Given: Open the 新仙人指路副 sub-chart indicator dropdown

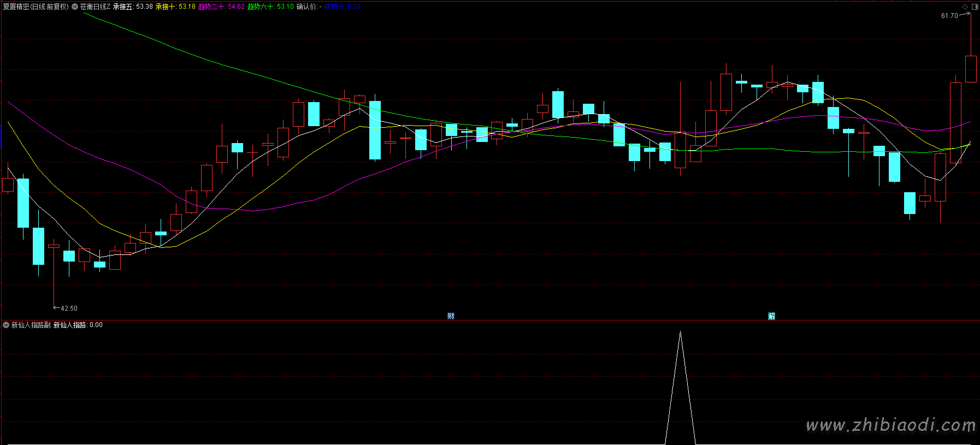Looking at the screenshot, I should coord(6,325).
